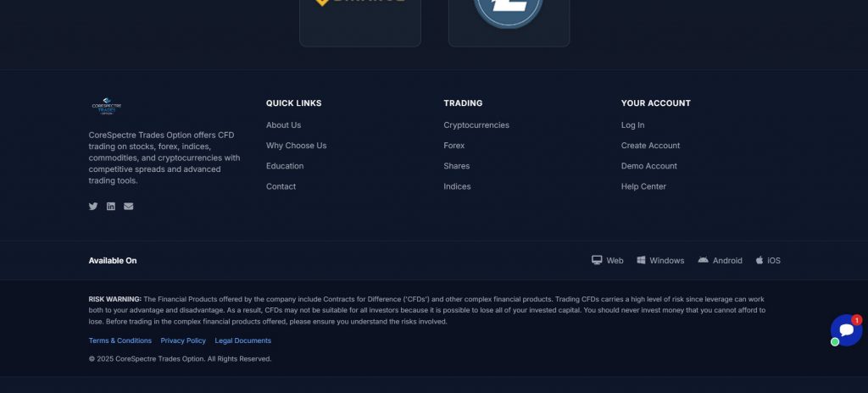This screenshot has width=868, height=393.
Task: Select the Web platform icon
Action: pos(597,260)
